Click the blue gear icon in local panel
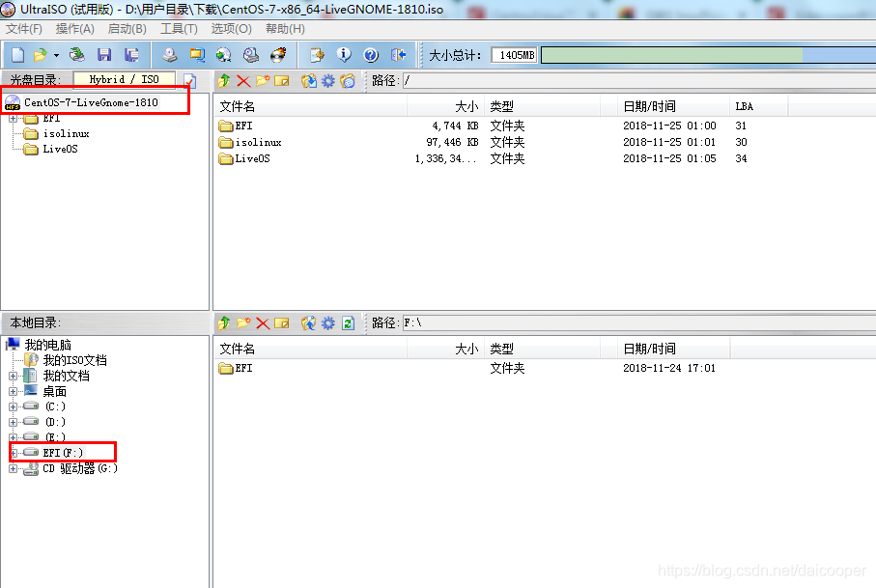This screenshot has width=876, height=588. pos(328,322)
